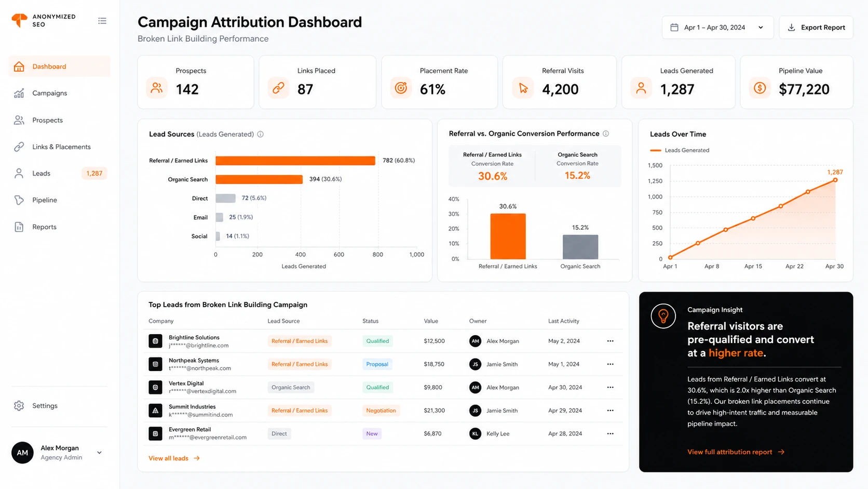Click the Brightline Solutions company logo icon

155,341
